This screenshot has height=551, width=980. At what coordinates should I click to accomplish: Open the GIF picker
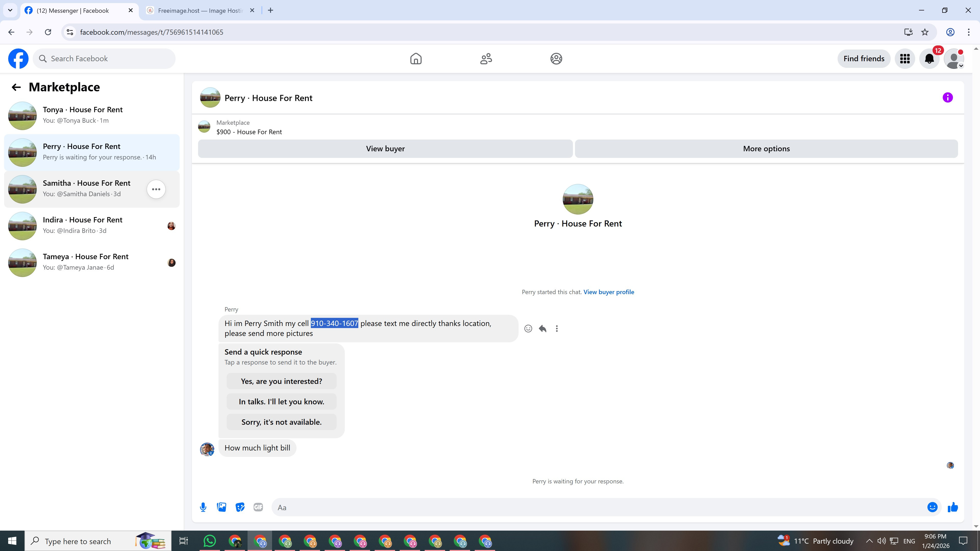[258, 507]
